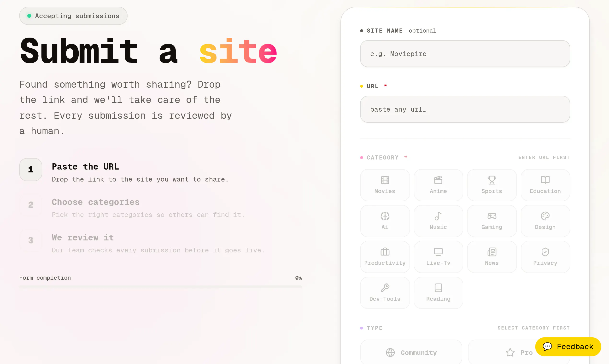Viewport: 609px width, 364px height.
Task: Click the gradient 'site' word in heading
Action: click(238, 51)
